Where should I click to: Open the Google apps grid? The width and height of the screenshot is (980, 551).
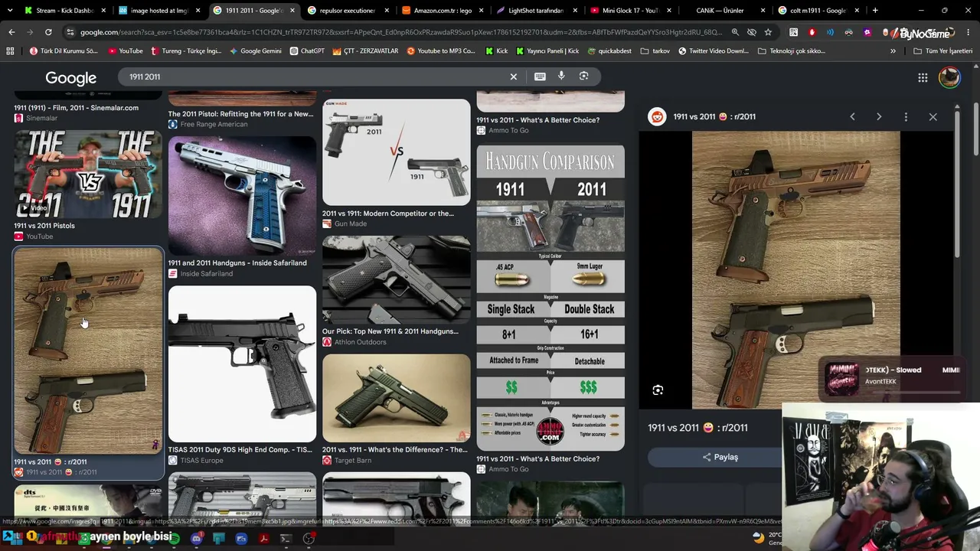coord(923,77)
